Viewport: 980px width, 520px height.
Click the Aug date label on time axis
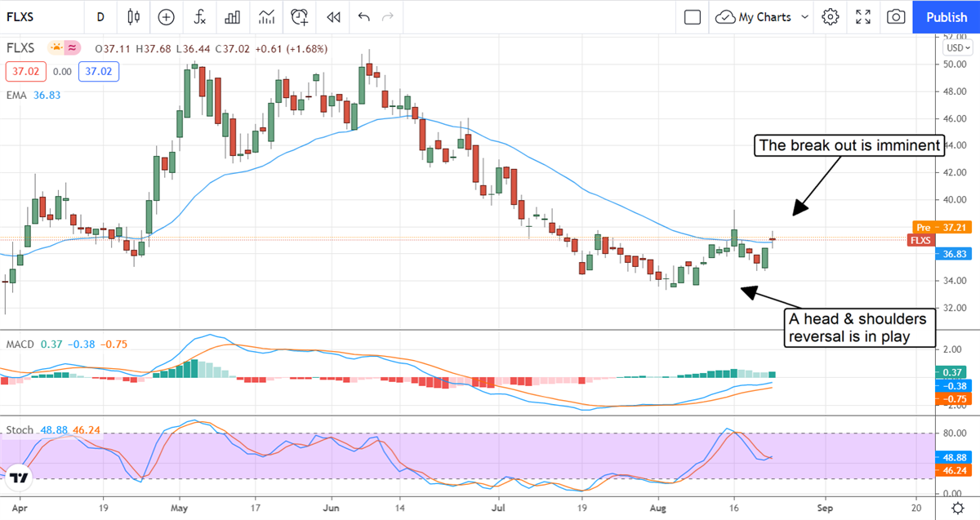click(658, 506)
